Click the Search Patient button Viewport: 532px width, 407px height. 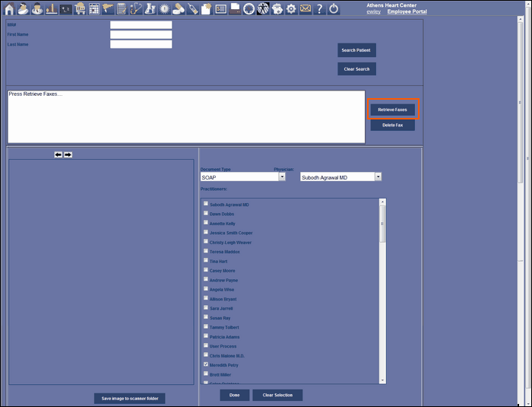click(356, 50)
